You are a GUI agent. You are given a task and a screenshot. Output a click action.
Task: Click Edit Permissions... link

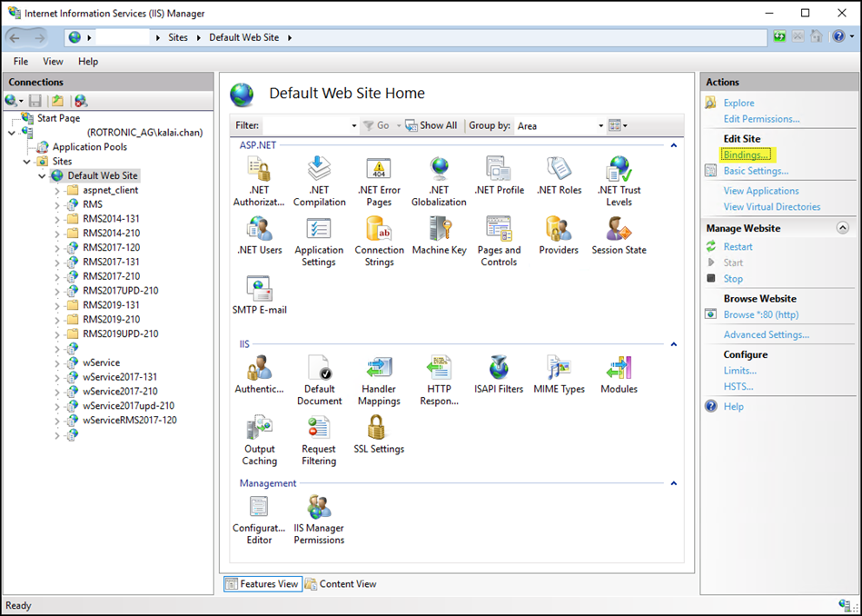click(761, 119)
